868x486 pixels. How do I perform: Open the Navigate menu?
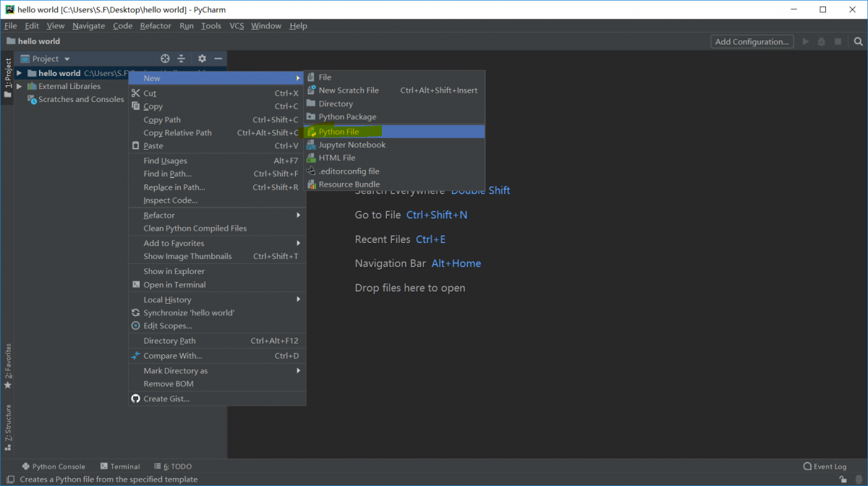click(88, 25)
